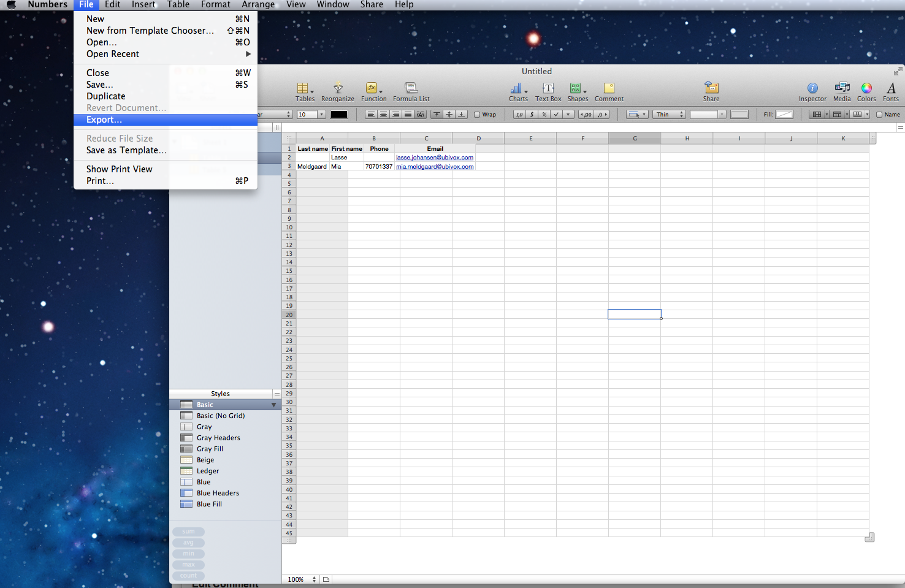Screen dimensions: 905x588
Task: Align text left in format bar
Action: pyautogui.click(x=371, y=115)
